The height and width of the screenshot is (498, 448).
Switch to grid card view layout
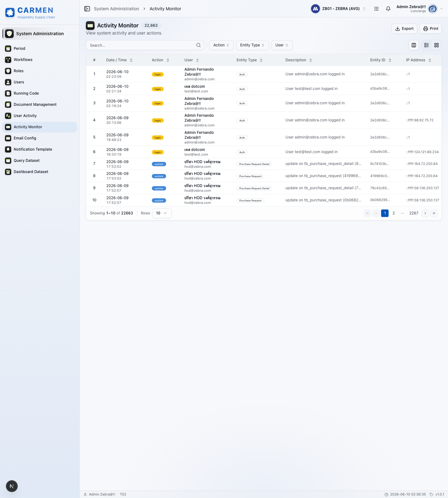[436, 45]
